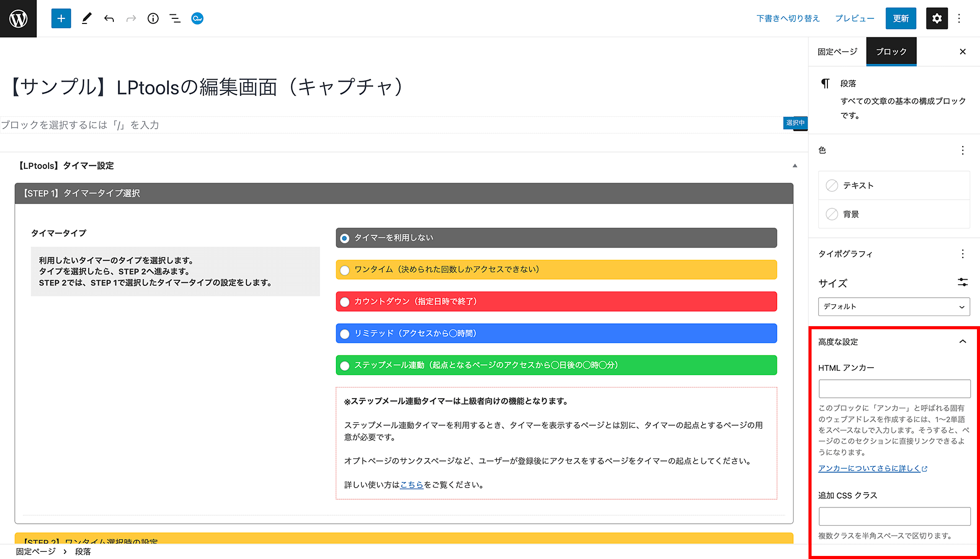Choose the カウントダウン radio option

coord(345,302)
